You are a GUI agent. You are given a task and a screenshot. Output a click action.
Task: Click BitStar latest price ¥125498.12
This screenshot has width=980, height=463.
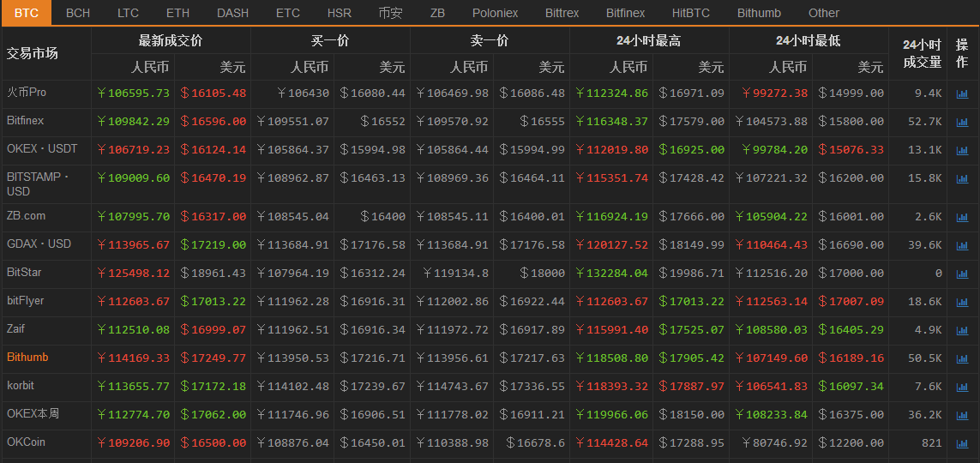(133, 273)
